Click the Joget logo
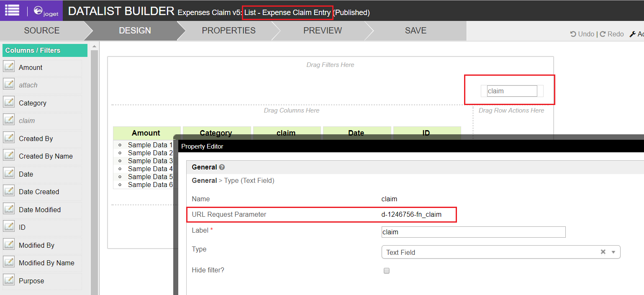 (x=46, y=11)
